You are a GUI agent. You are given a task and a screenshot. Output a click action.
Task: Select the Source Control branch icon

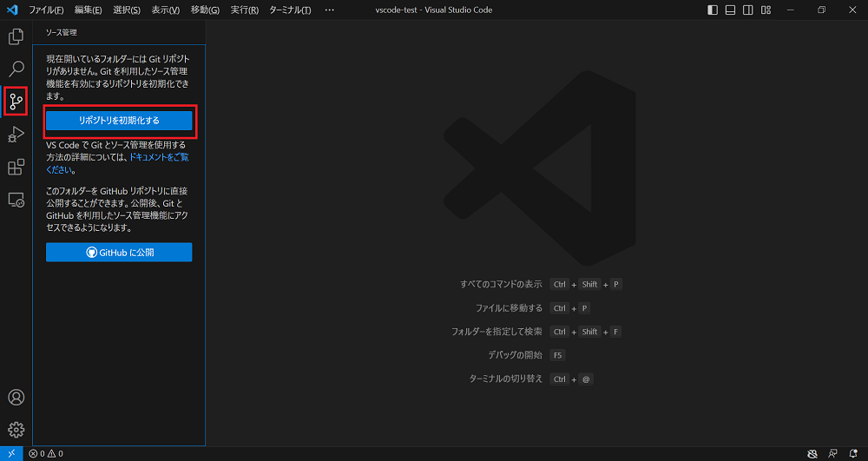coord(16,102)
